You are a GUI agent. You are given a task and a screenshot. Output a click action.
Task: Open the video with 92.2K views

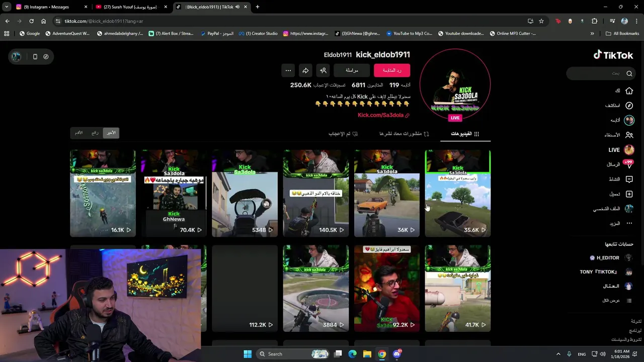coord(387,289)
